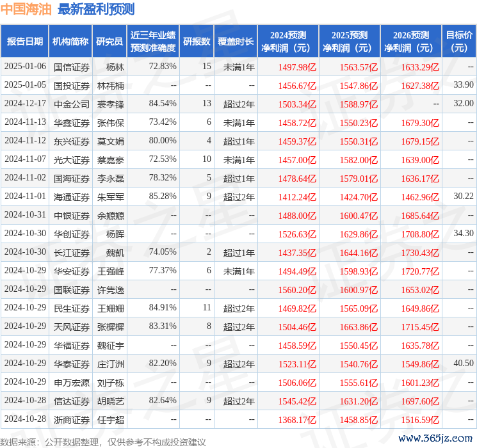Select the 信达证券 institution cell
Viewport: 477px width, 448px height.
(x=72, y=401)
